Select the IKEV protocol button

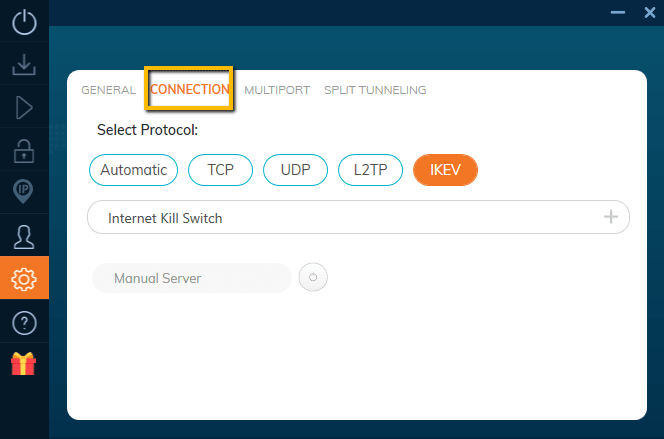(x=445, y=170)
